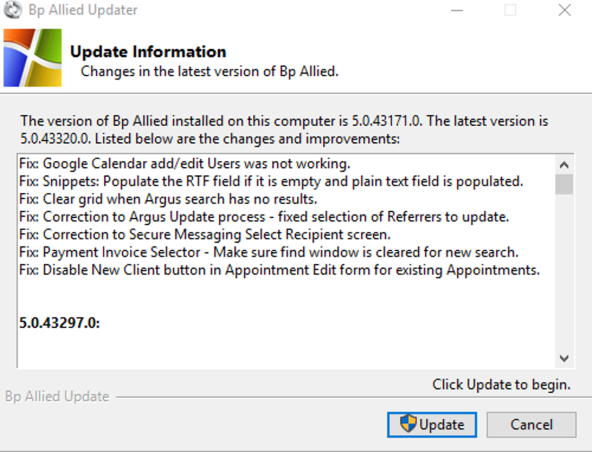Click the Secure Messaging fix line
This screenshot has width=592, height=452.
tap(205, 234)
